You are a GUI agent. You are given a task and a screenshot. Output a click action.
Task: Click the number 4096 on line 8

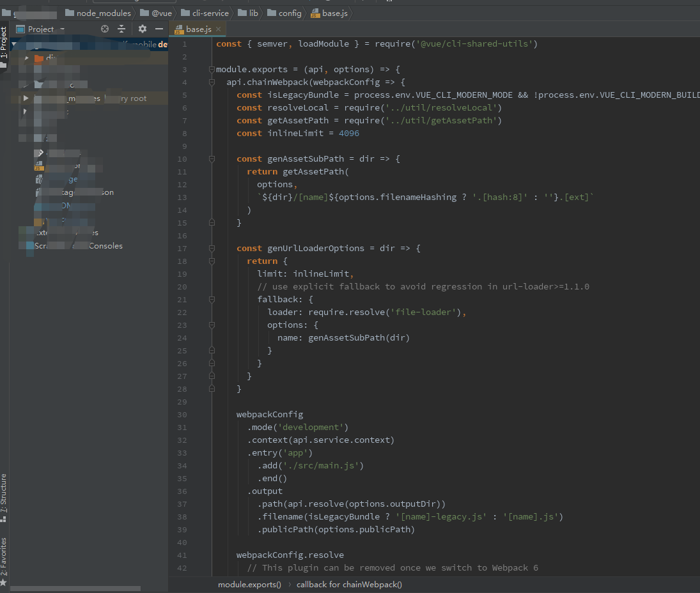click(x=348, y=134)
